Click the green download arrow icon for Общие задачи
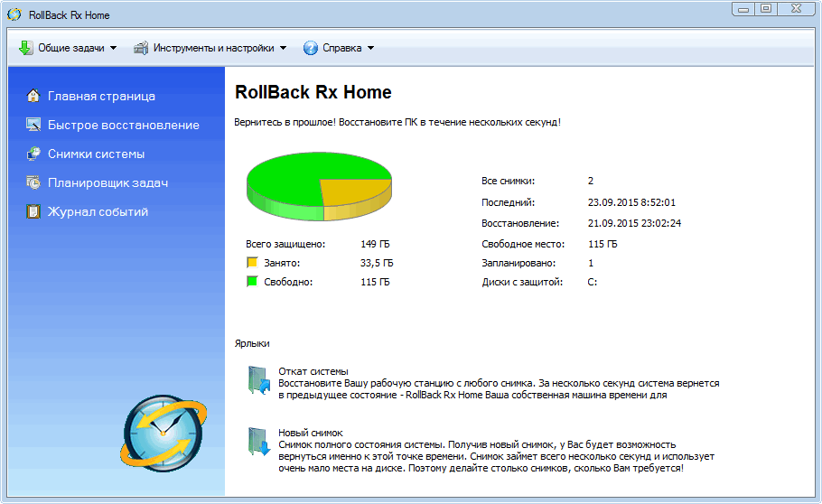822x504 pixels. pyautogui.click(x=25, y=48)
